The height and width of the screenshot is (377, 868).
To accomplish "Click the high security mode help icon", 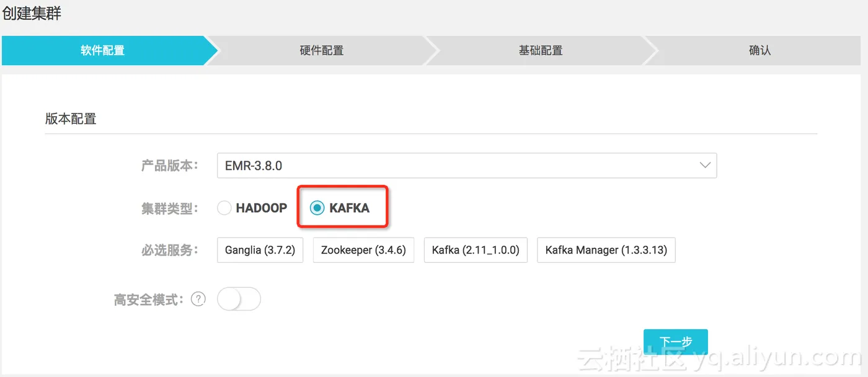I will click(x=198, y=299).
